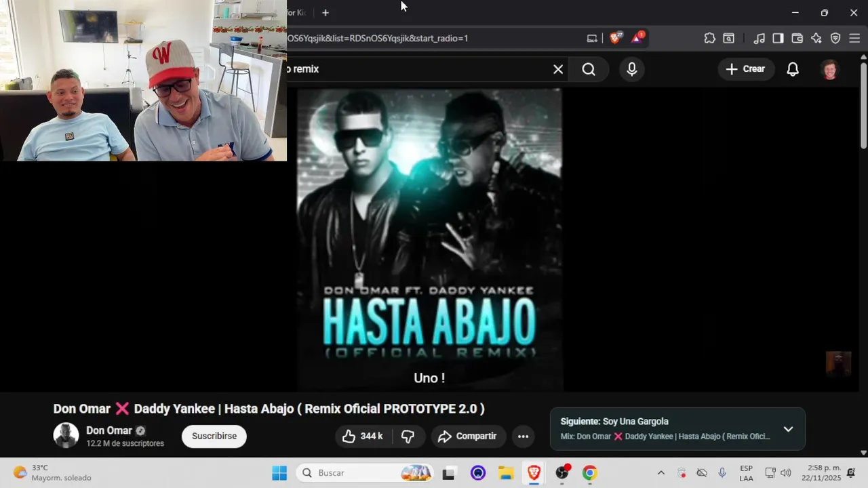Click the browser address bar URL

pos(378,39)
